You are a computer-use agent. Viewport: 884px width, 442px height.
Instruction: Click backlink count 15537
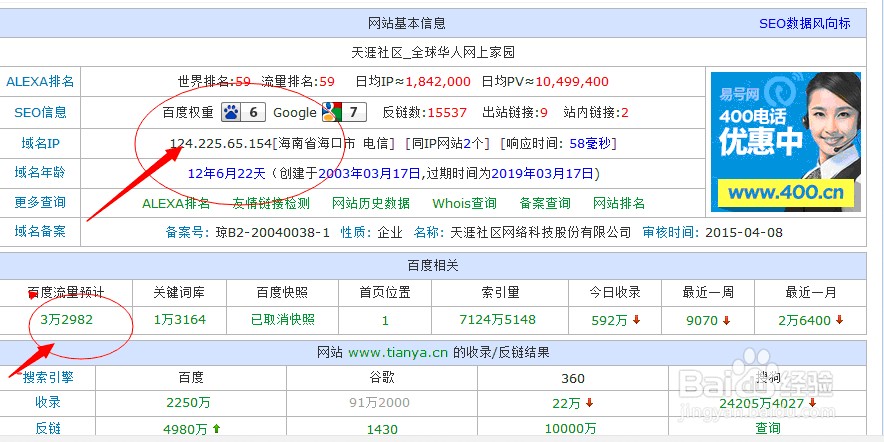tap(447, 113)
